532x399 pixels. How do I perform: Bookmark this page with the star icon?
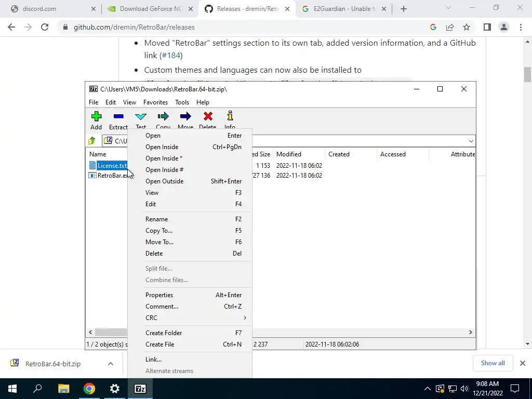click(x=467, y=27)
